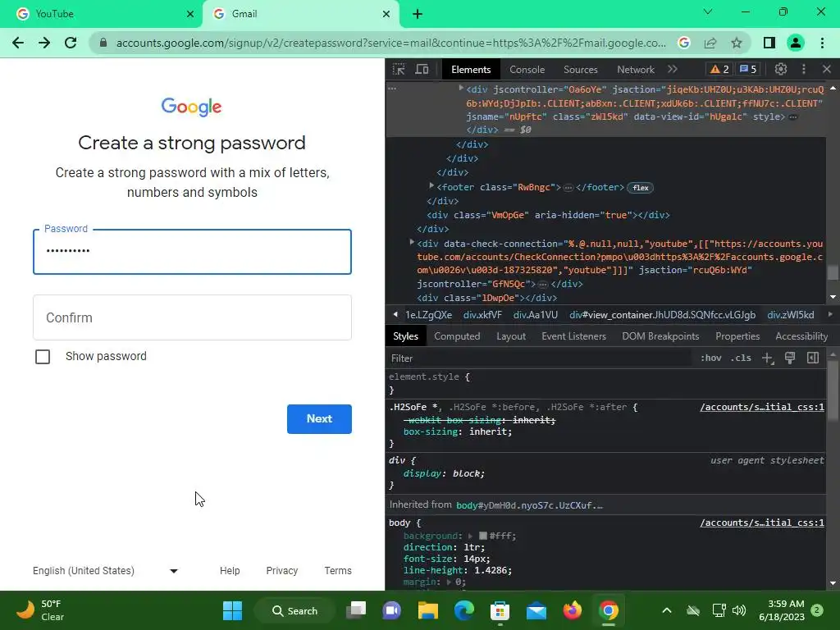Click the paintbrush style-copy icon in Styles toolbar
The width and height of the screenshot is (840, 630).
point(790,358)
